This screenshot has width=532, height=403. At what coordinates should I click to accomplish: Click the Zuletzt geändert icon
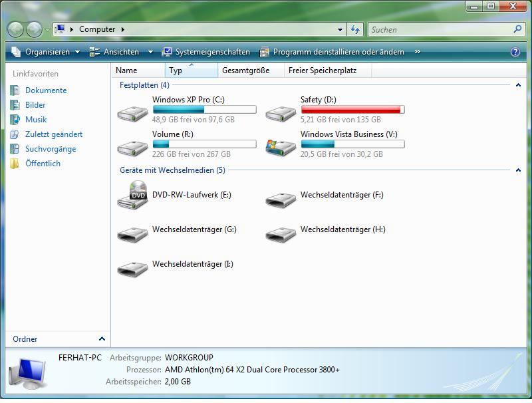tap(15, 134)
